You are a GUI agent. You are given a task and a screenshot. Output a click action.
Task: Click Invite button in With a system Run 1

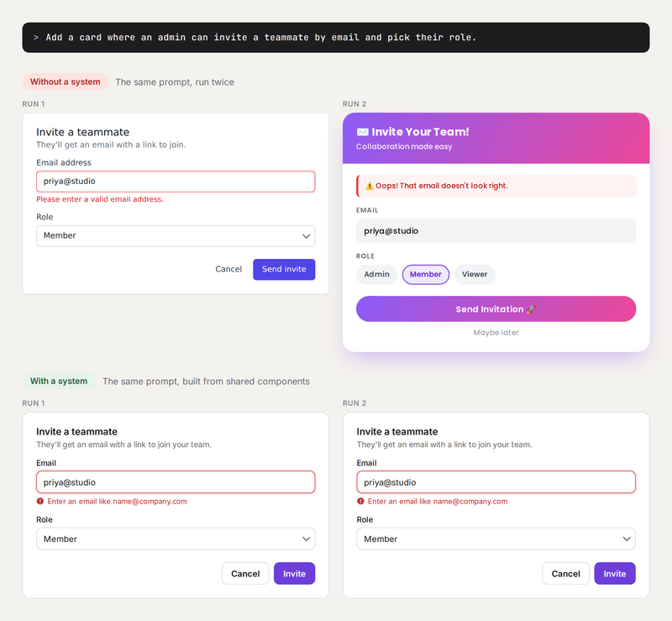tap(295, 573)
